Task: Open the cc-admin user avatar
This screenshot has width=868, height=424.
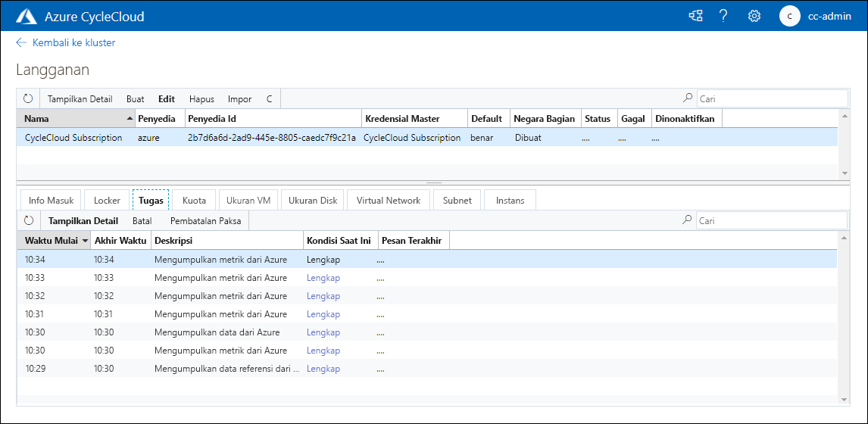Action: pos(789,16)
